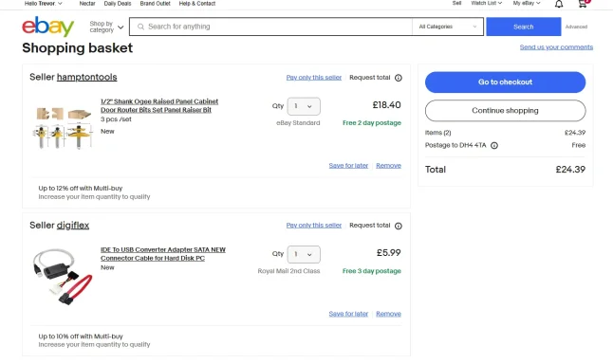Click the Search for anything input field
The image size is (613, 364).
pos(270,27)
